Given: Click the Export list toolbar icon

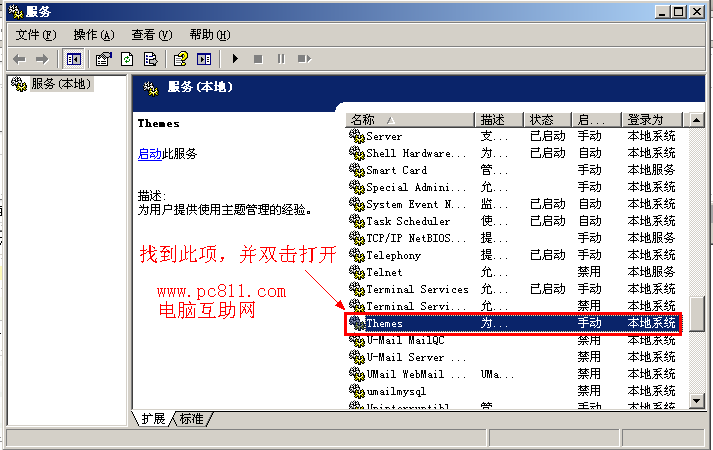Looking at the screenshot, I should coord(151,59).
